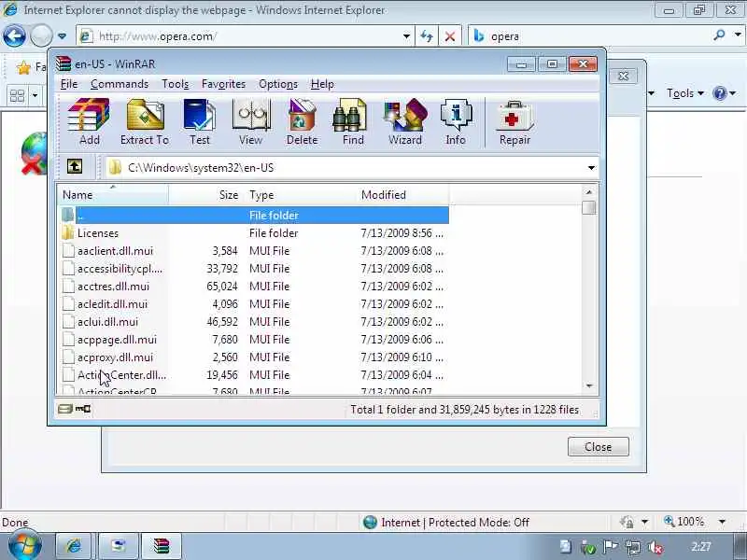The height and width of the screenshot is (560, 747).
Task: Click the key password icon in status bar
Action: (83, 409)
